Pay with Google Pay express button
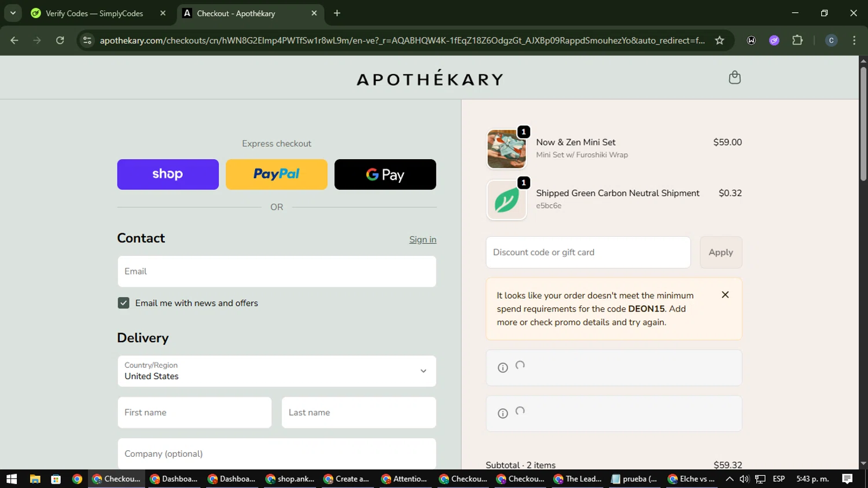Image resolution: width=868 pixels, height=488 pixels. click(385, 174)
